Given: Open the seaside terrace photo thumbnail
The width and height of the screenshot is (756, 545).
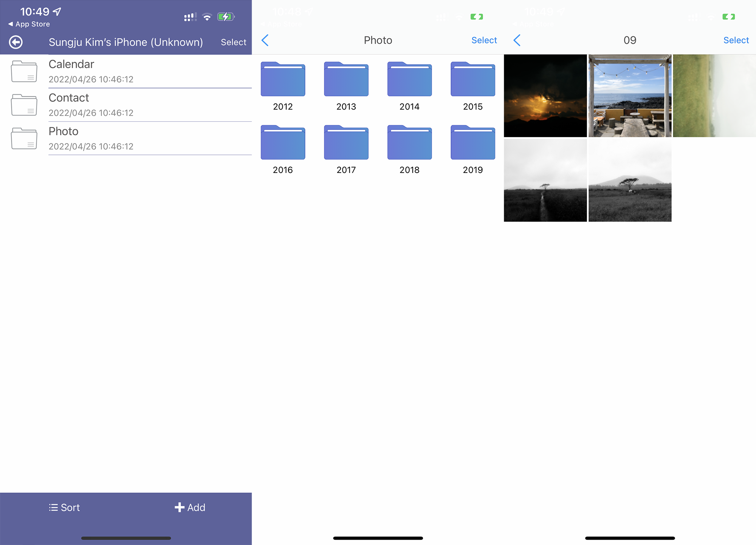Looking at the screenshot, I should pyautogui.click(x=630, y=96).
